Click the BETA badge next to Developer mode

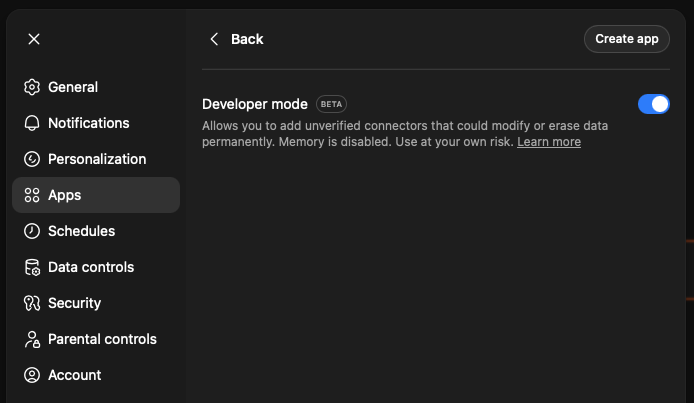[x=331, y=104]
